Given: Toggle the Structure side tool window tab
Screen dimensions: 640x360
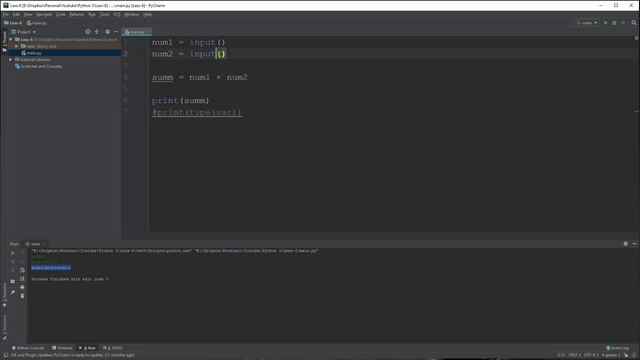Looking at the screenshot, I should tap(4, 327).
